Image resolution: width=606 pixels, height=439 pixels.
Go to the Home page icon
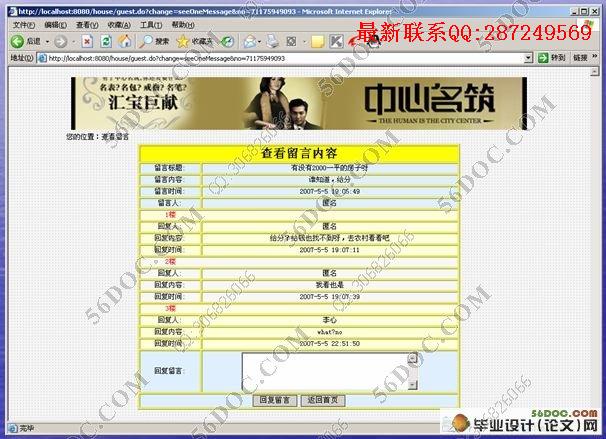click(124, 41)
